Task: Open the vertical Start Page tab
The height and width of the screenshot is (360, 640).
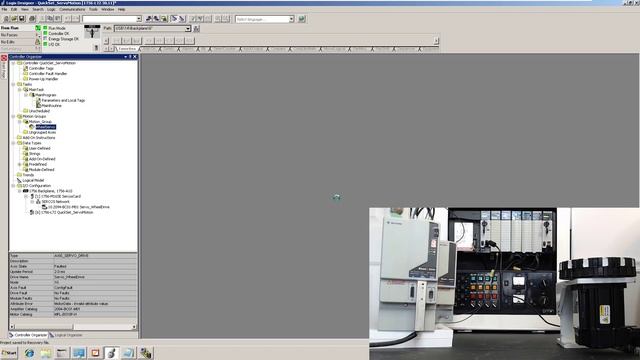Action: (4, 67)
